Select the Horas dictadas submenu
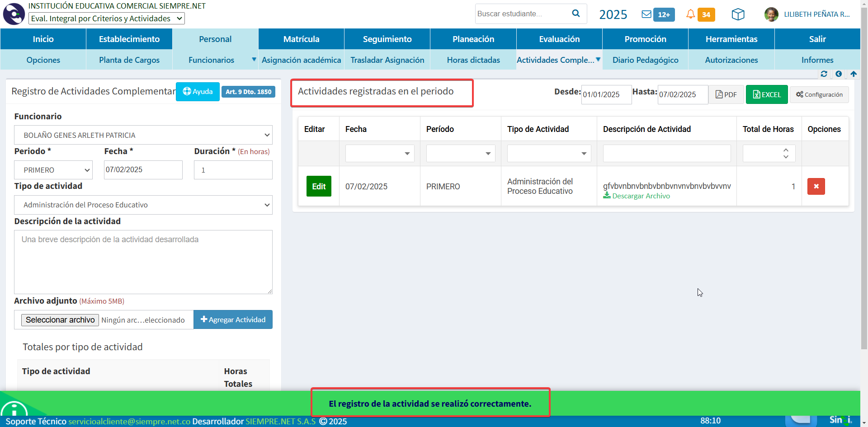The height and width of the screenshot is (427, 868). click(473, 60)
